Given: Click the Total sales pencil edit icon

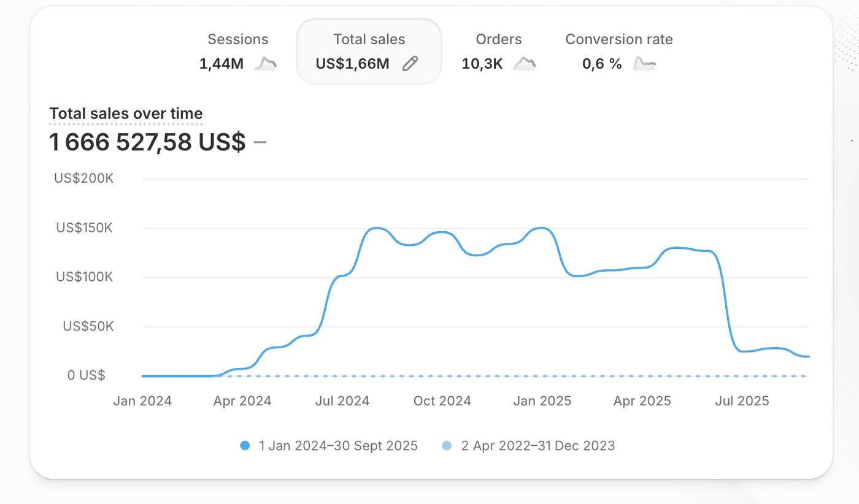Looking at the screenshot, I should pyautogui.click(x=410, y=63).
